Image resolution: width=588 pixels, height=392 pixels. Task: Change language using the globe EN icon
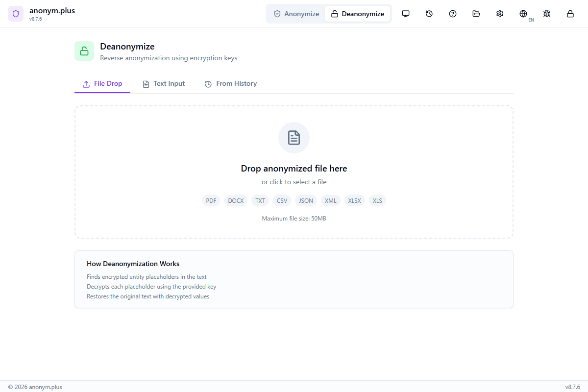tap(523, 14)
